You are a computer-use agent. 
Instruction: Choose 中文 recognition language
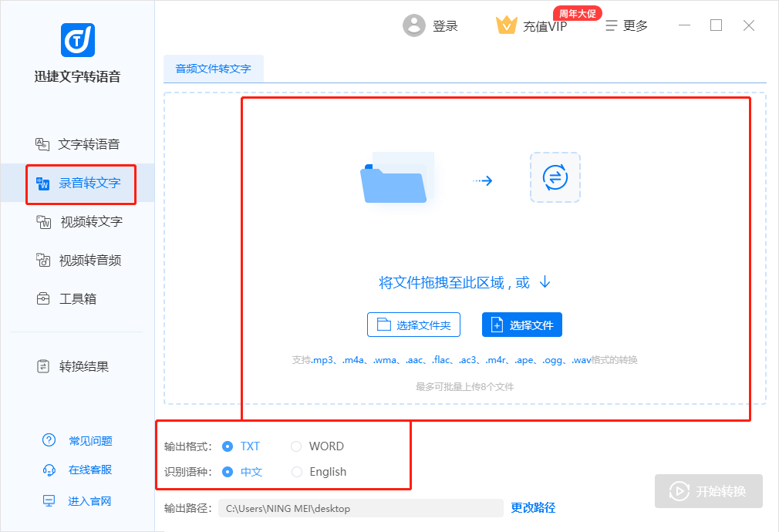tap(227, 471)
